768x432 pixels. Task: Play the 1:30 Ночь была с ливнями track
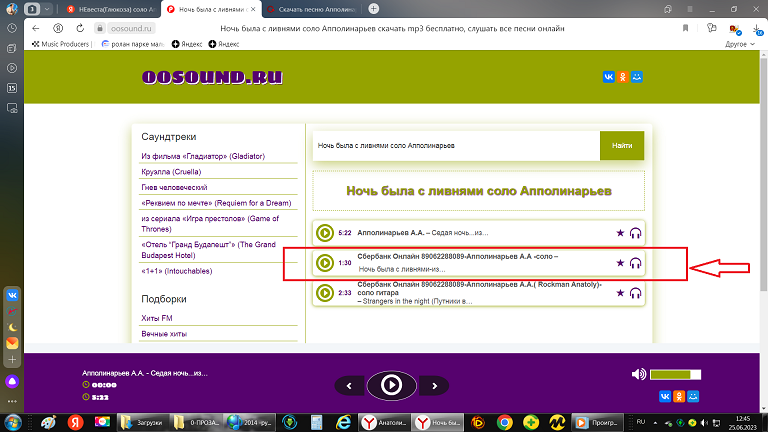[325, 263]
